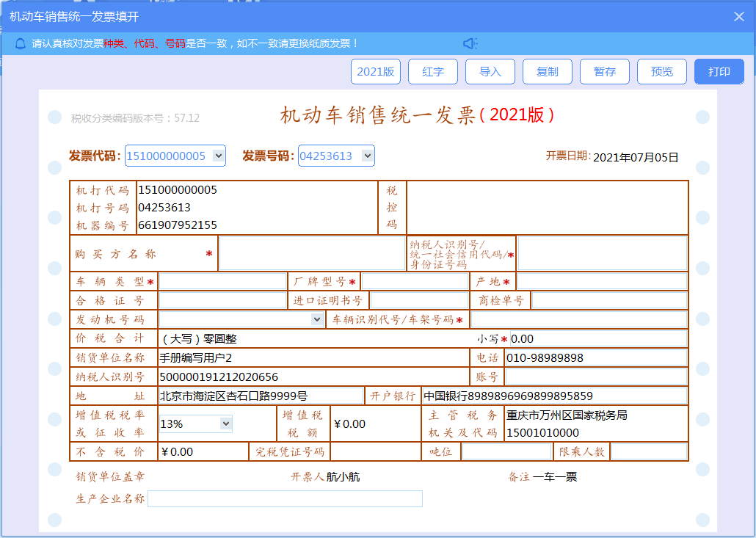
Task: Open the 发票号码 dropdown
Action: click(x=368, y=156)
